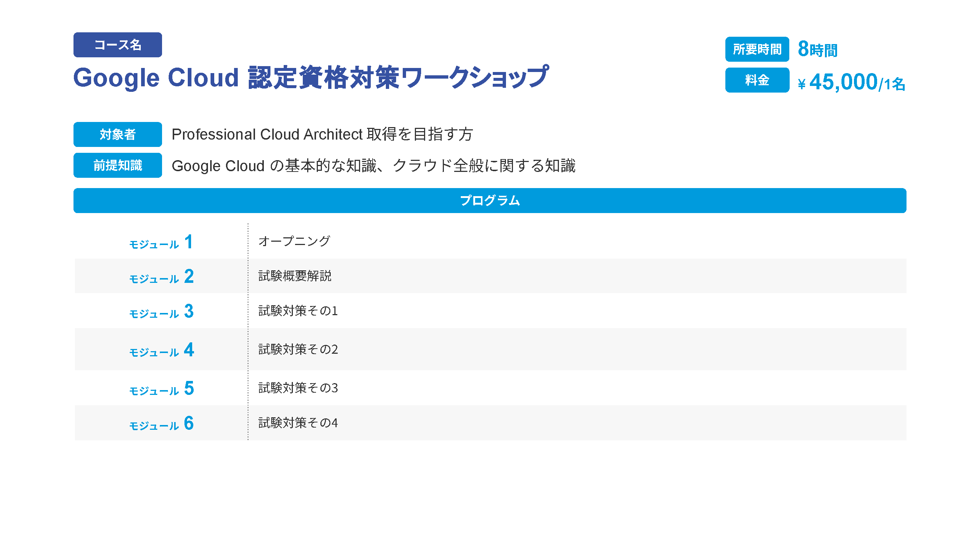This screenshot has height=551, width=980.
Task: Click the 試験対策その2 module entry
Action: pyautogui.click(x=298, y=349)
